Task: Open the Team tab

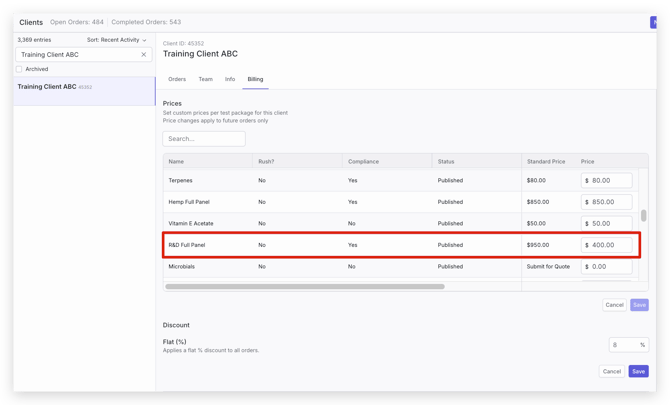Action: click(x=205, y=79)
